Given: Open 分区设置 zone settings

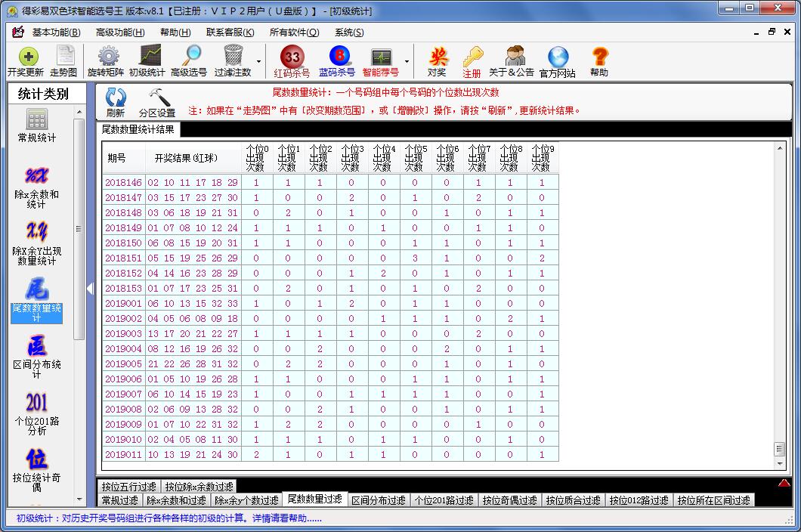Looking at the screenshot, I should coord(157,102).
